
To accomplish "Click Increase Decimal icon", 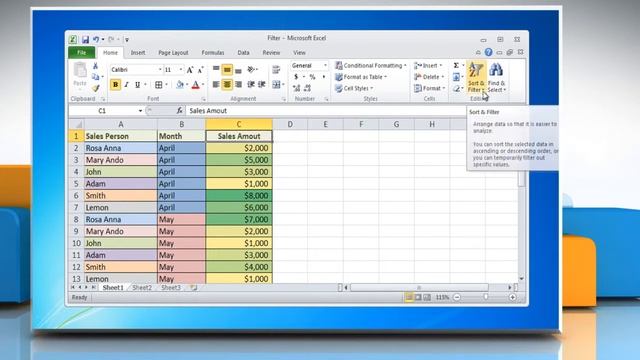I will click(297, 88).
